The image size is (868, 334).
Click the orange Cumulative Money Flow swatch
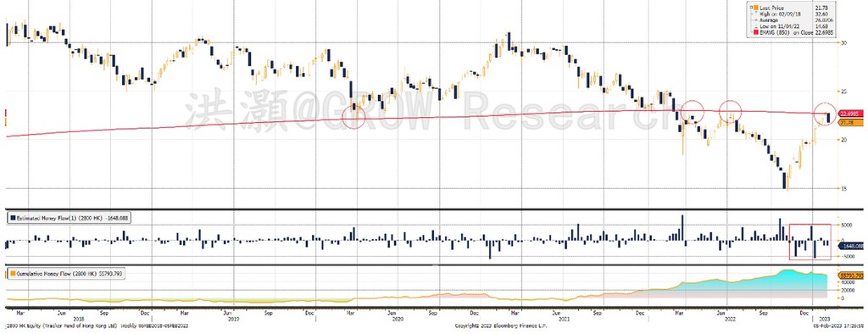(x=12, y=273)
